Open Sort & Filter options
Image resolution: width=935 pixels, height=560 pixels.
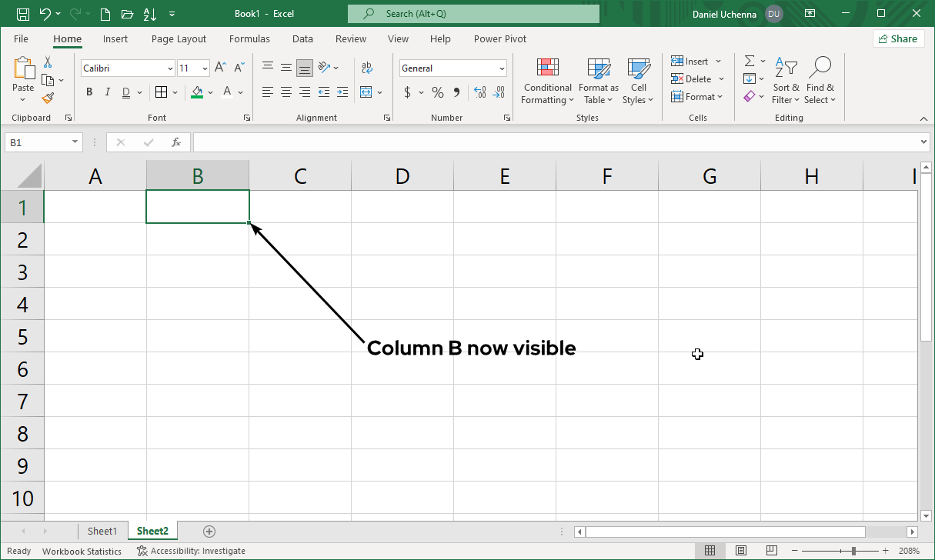coord(786,79)
